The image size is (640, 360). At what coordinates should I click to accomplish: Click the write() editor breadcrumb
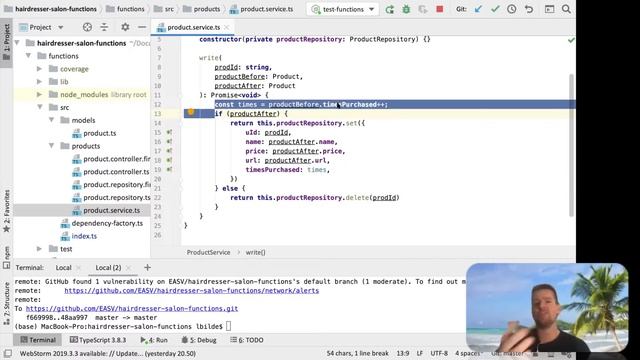pos(256,252)
